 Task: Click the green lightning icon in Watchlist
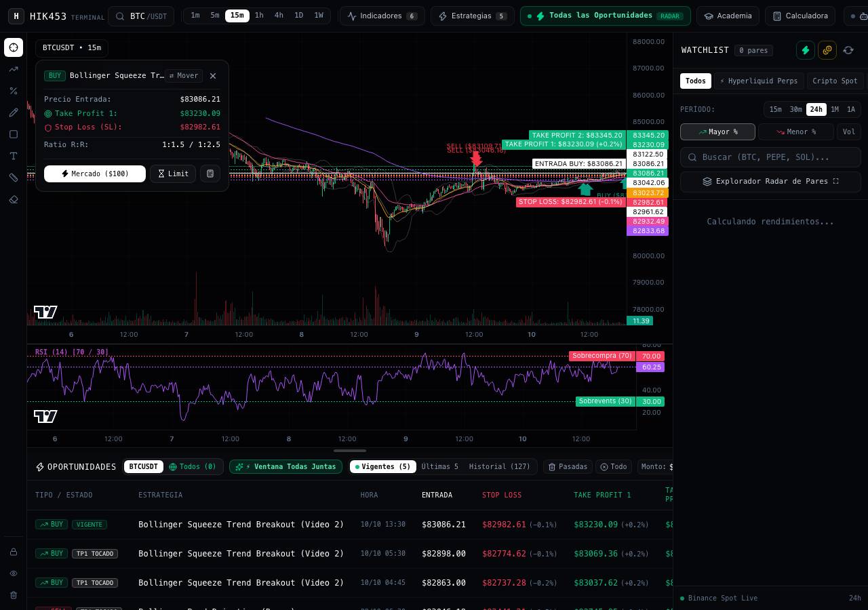(806, 50)
